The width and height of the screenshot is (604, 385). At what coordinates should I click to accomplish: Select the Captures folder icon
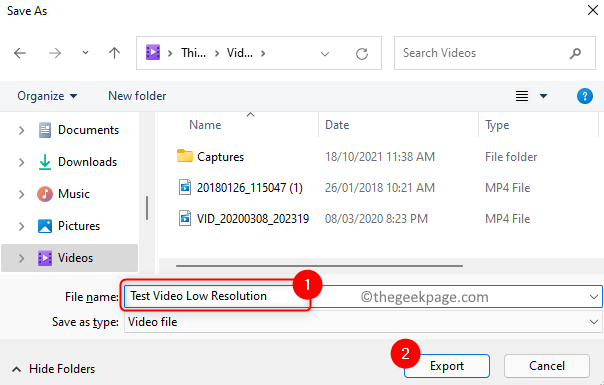pos(185,156)
